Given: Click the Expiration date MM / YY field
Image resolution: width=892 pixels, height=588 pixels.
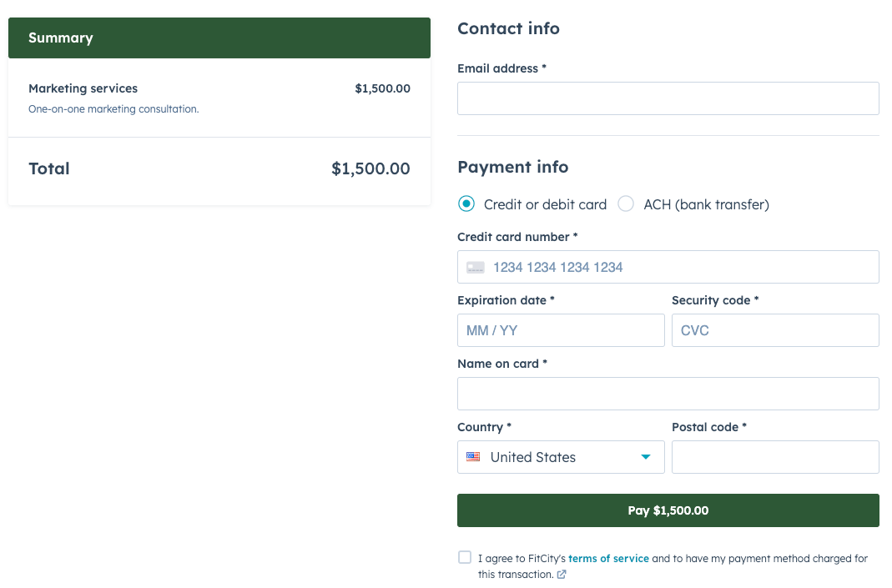Looking at the screenshot, I should point(561,330).
